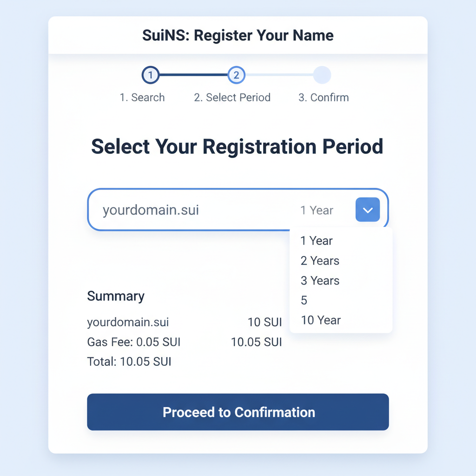476x476 pixels.
Task: Click the Gas Fee: 0.05 SUI line
Action: click(133, 342)
